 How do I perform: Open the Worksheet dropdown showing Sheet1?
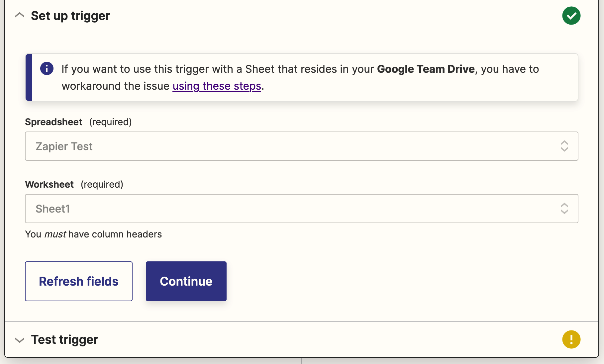[292, 209]
